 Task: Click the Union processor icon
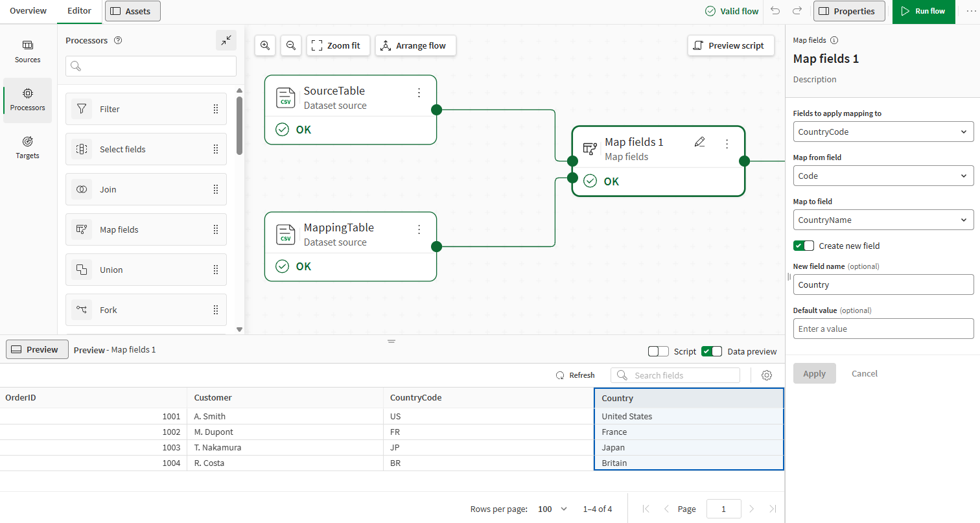82,270
